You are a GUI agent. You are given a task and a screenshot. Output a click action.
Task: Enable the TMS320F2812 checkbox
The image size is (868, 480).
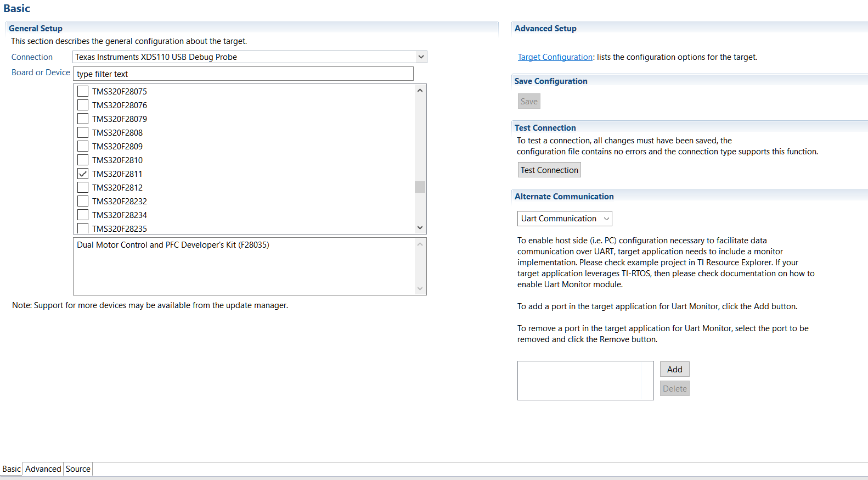[x=83, y=187]
